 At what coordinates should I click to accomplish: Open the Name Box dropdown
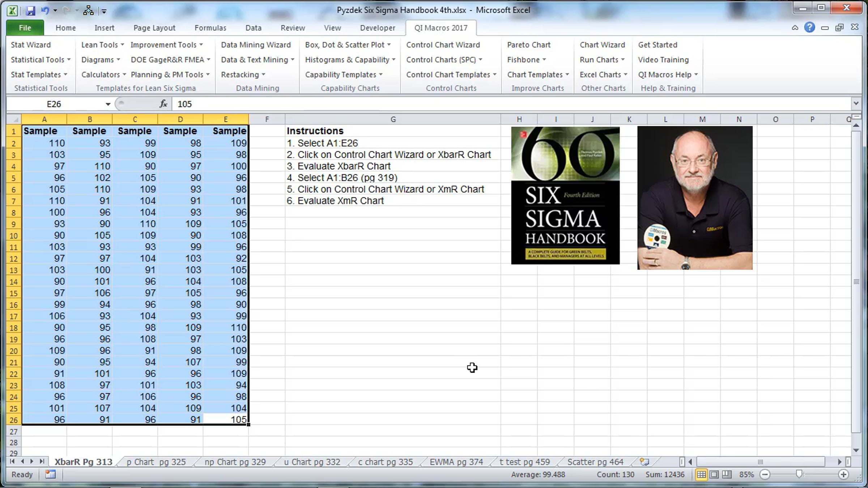(108, 104)
